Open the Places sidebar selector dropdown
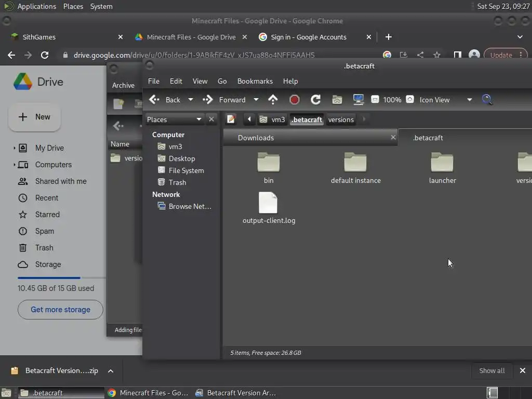Screen dimensions: 532x399 point(175,119)
